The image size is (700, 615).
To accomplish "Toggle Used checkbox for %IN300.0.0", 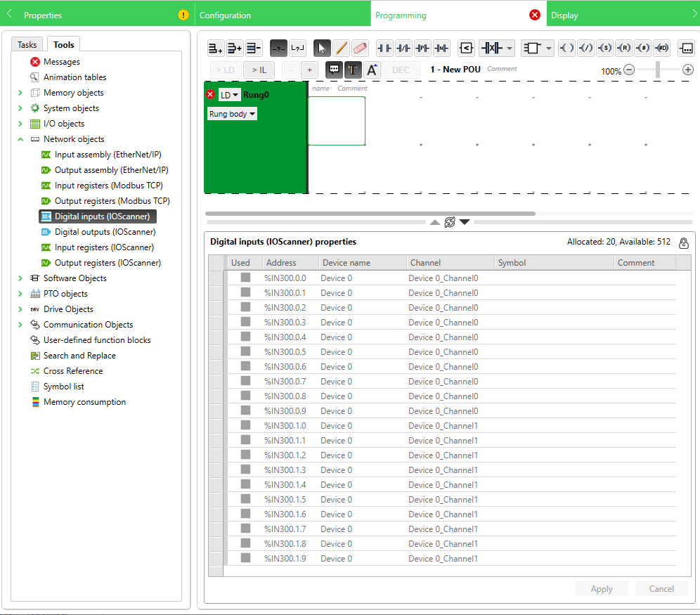I will pos(245,278).
